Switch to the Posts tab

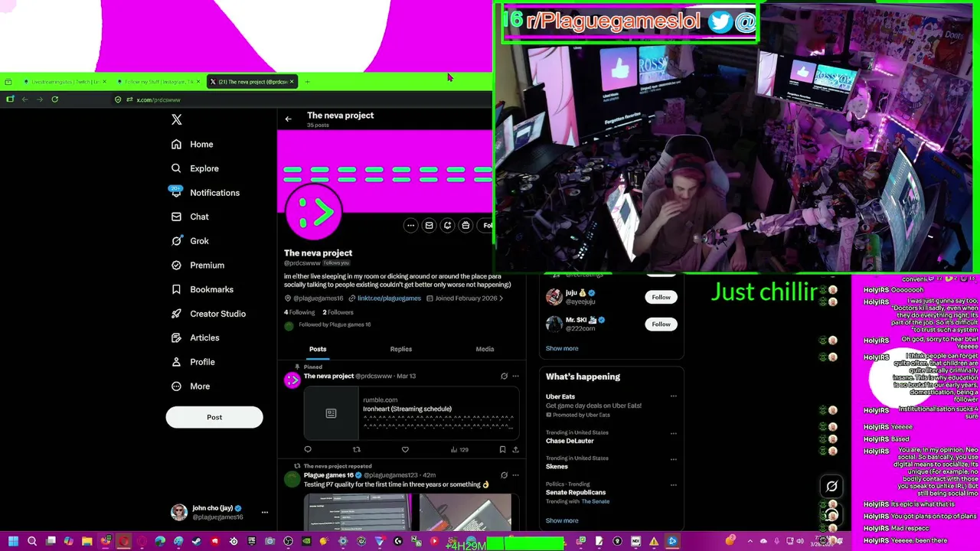[x=318, y=349]
